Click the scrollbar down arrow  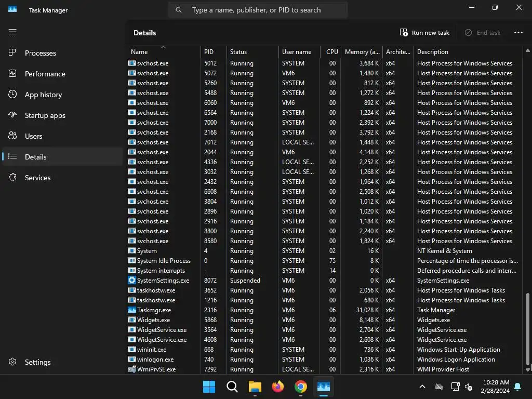(528, 370)
